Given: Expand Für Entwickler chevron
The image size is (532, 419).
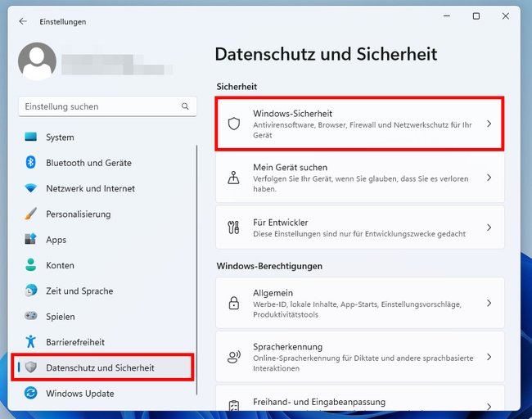Looking at the screenshot, I should coord(489,228).
